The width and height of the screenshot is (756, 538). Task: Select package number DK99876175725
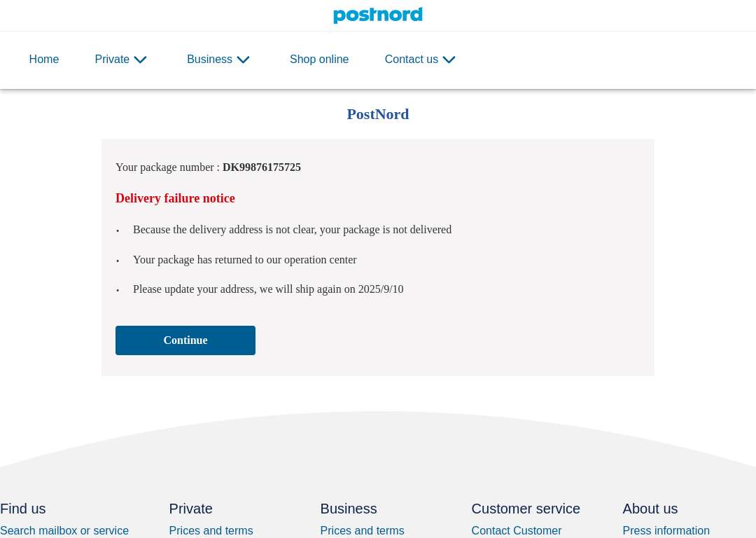tap(262, 167)
